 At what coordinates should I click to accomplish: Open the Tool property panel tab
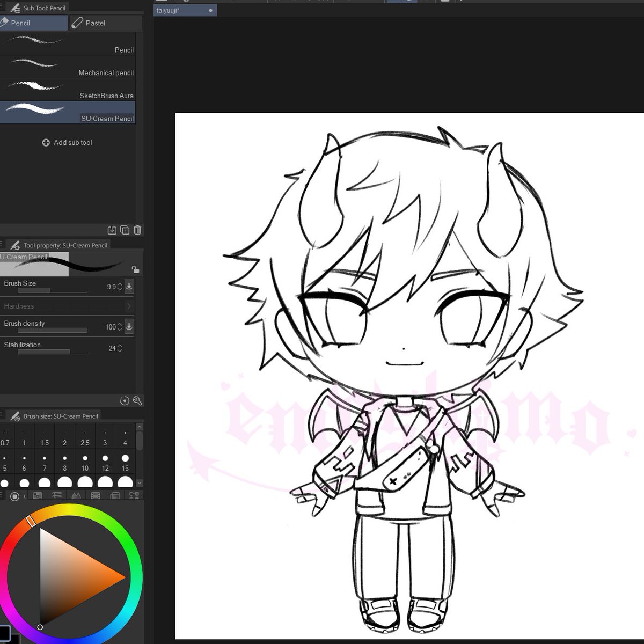[x=59, y=245]
